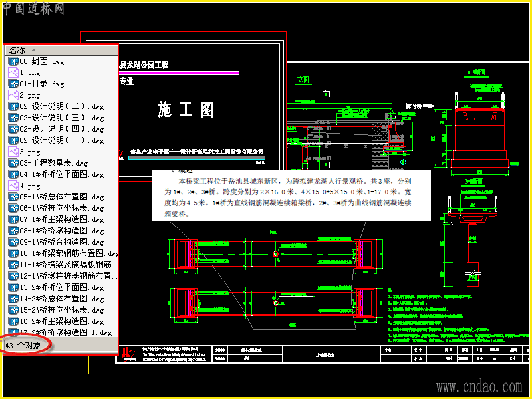532x399 pixels.
Task: Click the DWG icon beside 11-1#桥横梁及横隔板钢筋
Action: pyautogui.click(x=13, y=265)
